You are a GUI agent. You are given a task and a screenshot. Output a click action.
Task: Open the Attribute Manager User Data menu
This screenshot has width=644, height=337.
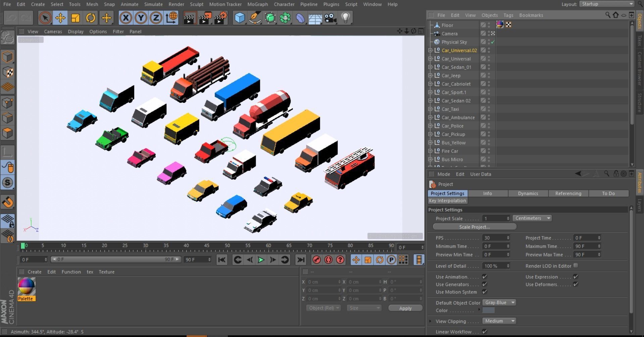pos(481,174)
